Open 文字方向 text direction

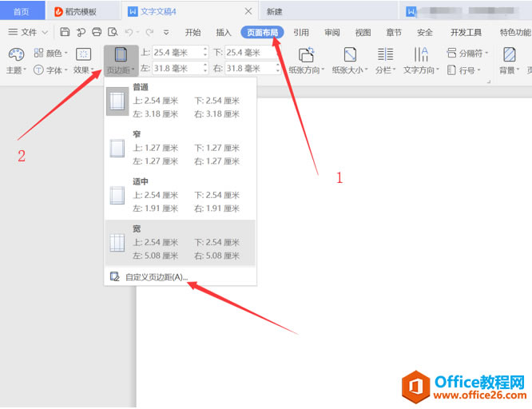421,61
